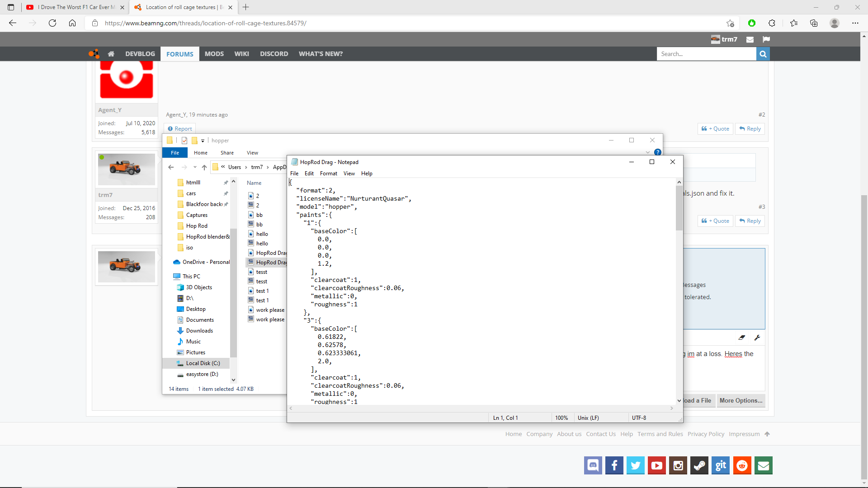Expand the File Explorer ribbon chevron
868x488 pixels.
tap(648, 152)
